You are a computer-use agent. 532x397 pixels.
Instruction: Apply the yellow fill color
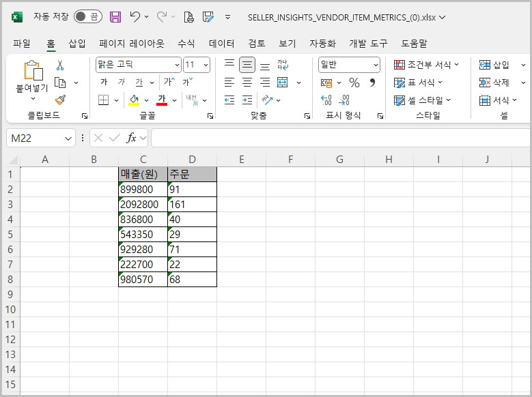click(134, 100)
